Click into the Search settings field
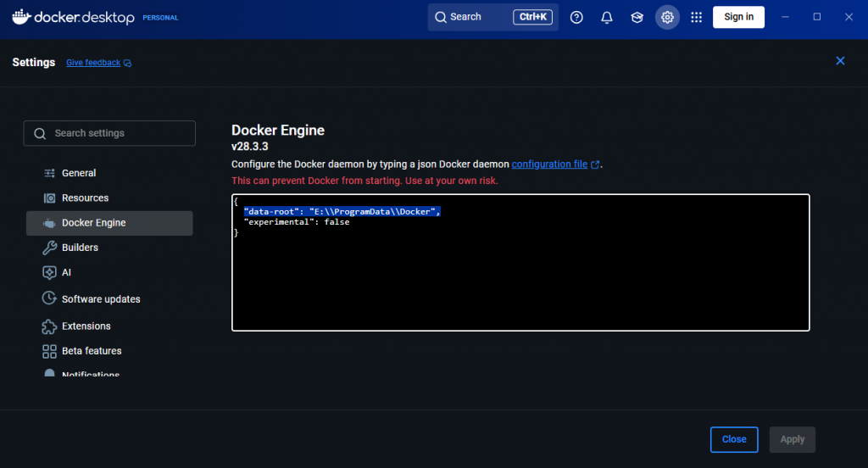868x468 pixels. [x=119, y=133]
